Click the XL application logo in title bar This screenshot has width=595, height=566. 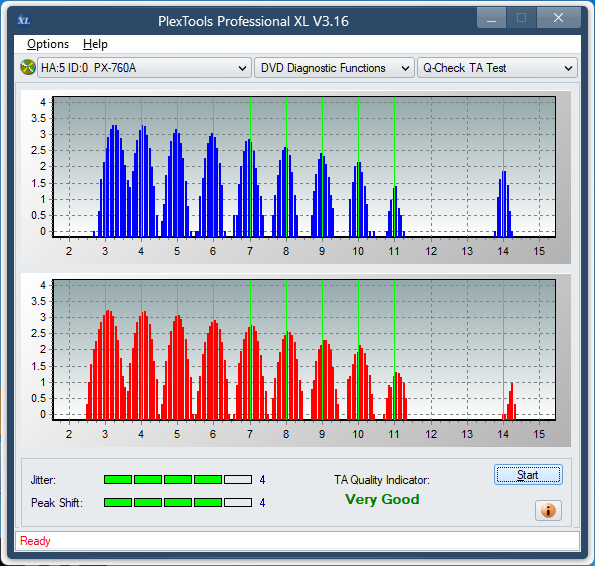point(24,20)
